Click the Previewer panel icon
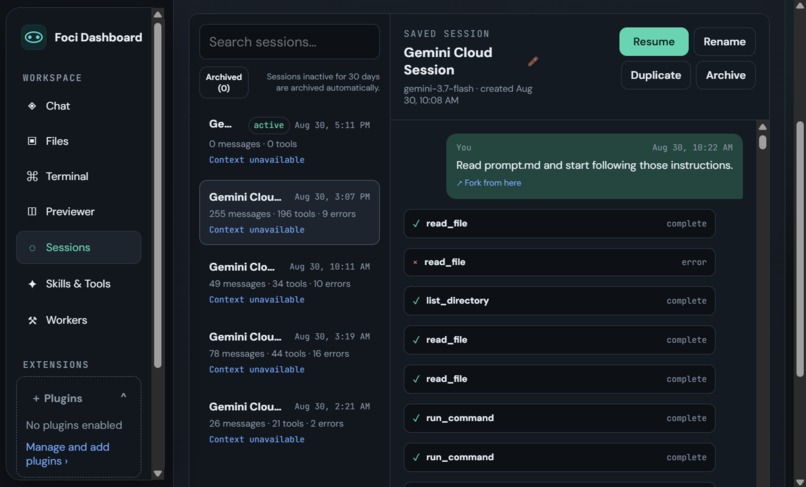Viewport: 806px width, 487px height. click(x=32, y=211)
